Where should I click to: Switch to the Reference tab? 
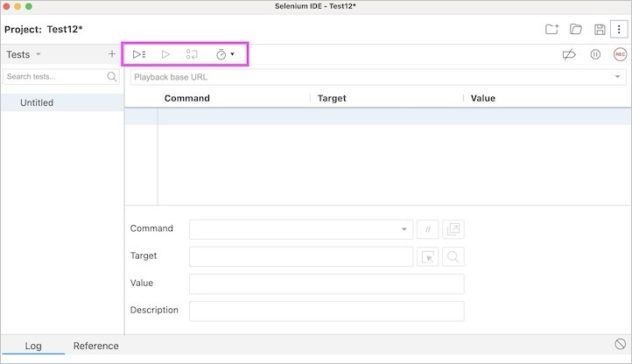95,346
